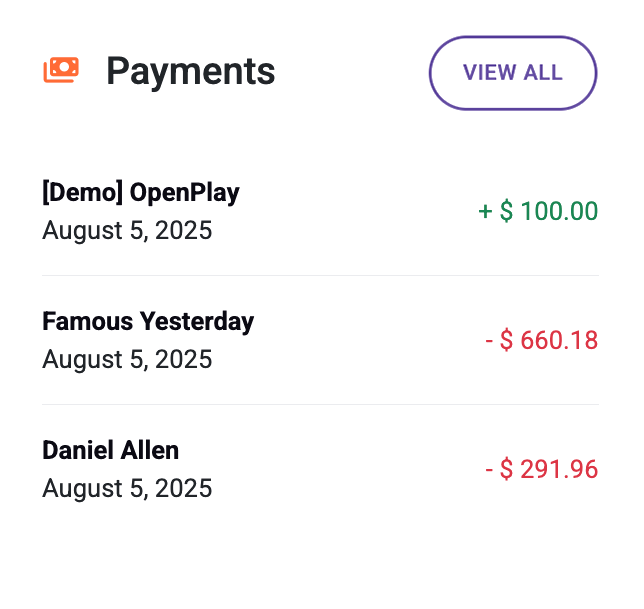Click the red - $ 291.96 amount
644x609 pixels.
[541, 469]
